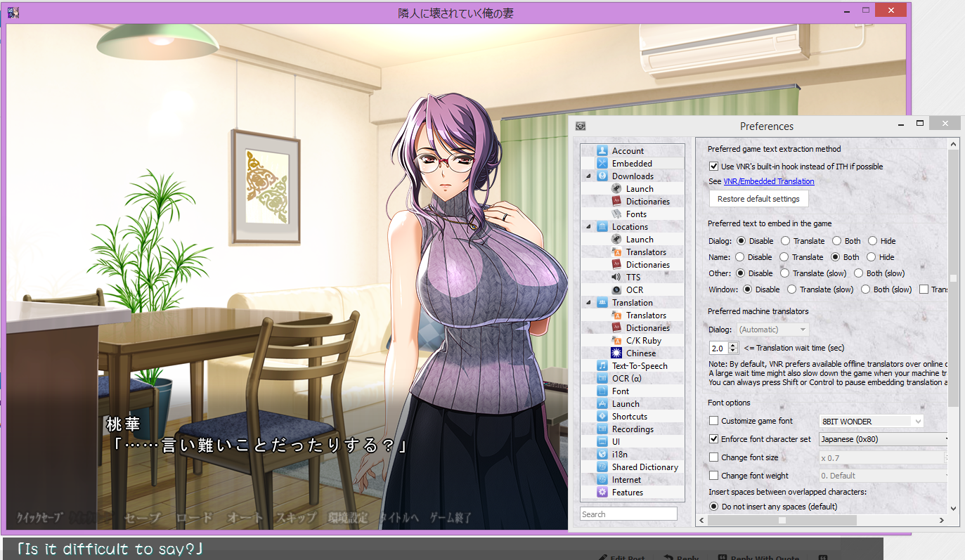The height and width of the screenshot is (560, 965).
Task: Open the Translators icon under Locations
Action: [616, 252]
